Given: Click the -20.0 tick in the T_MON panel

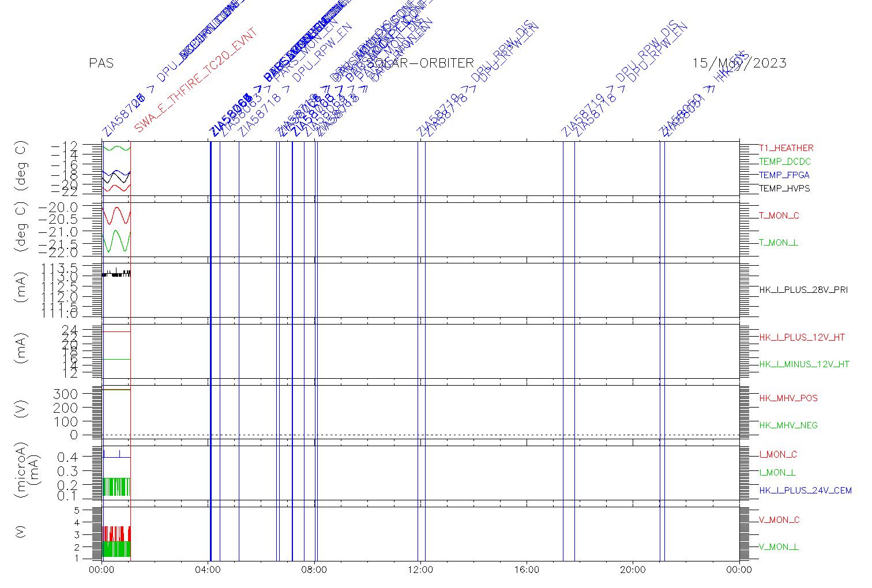Looking at the screenshot, I should (x=58, y=207).
